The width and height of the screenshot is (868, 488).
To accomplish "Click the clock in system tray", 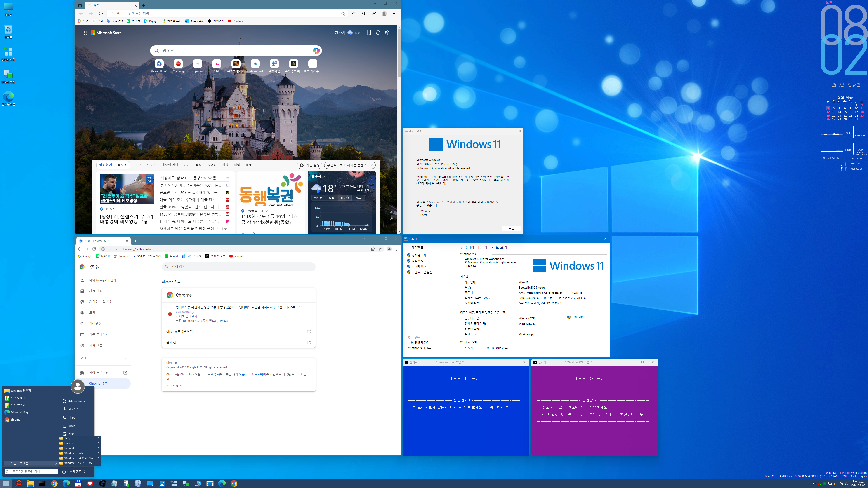I will tap(858, 483).
